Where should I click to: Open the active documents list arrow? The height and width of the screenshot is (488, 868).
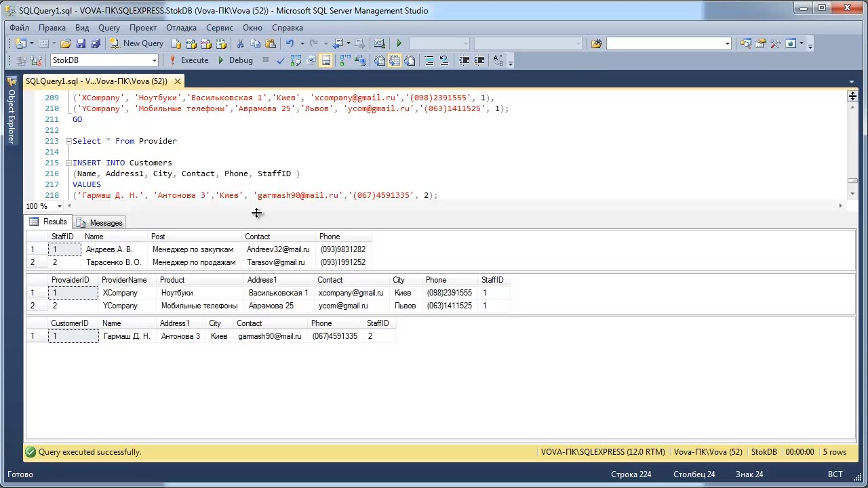click(852, 82)
